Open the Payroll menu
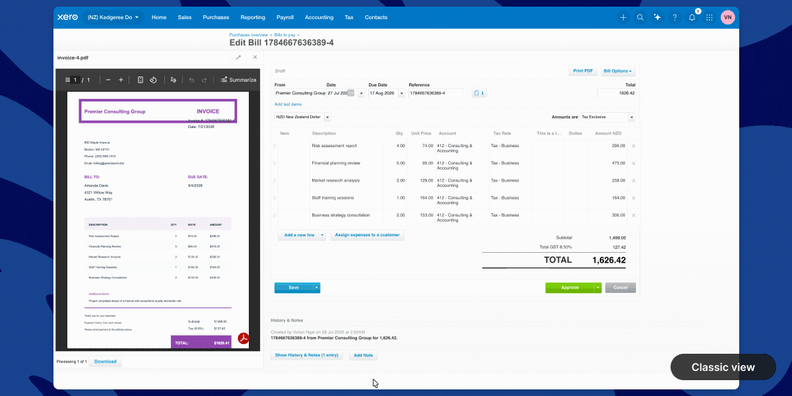This screenshot has height=396, width=792. [x=285, y=17]
